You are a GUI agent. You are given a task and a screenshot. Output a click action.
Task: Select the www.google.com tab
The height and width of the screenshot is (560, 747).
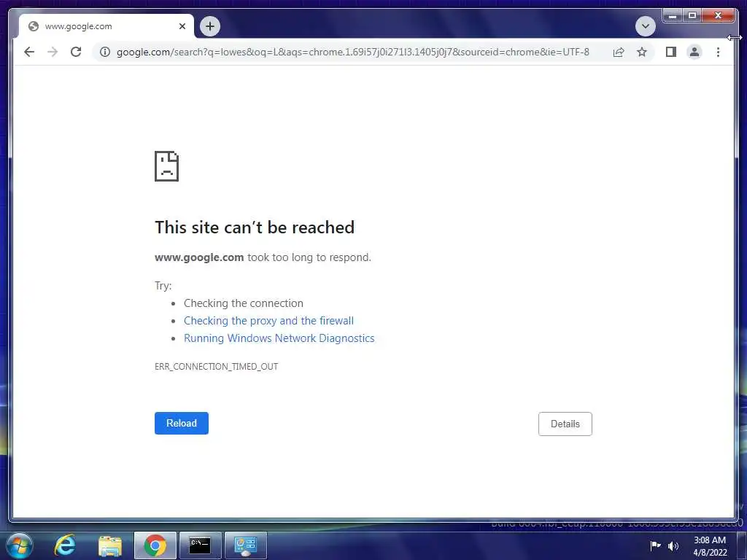[107, 26]
